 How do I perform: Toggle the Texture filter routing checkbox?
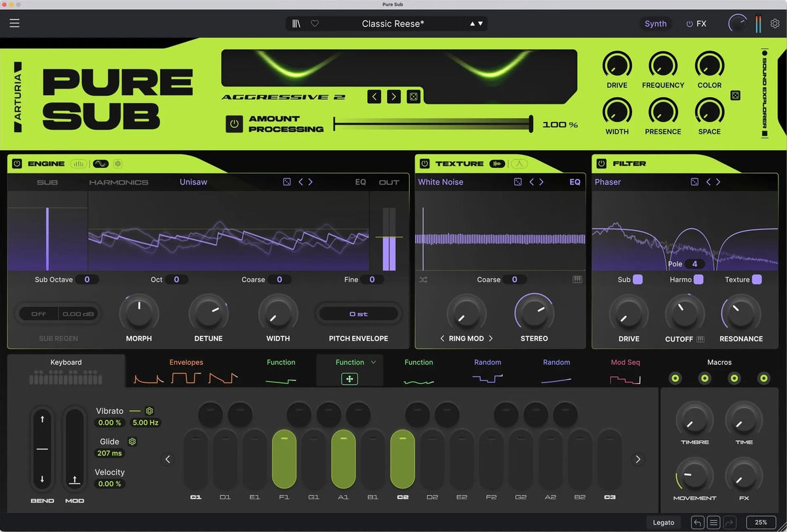(757, 279)
